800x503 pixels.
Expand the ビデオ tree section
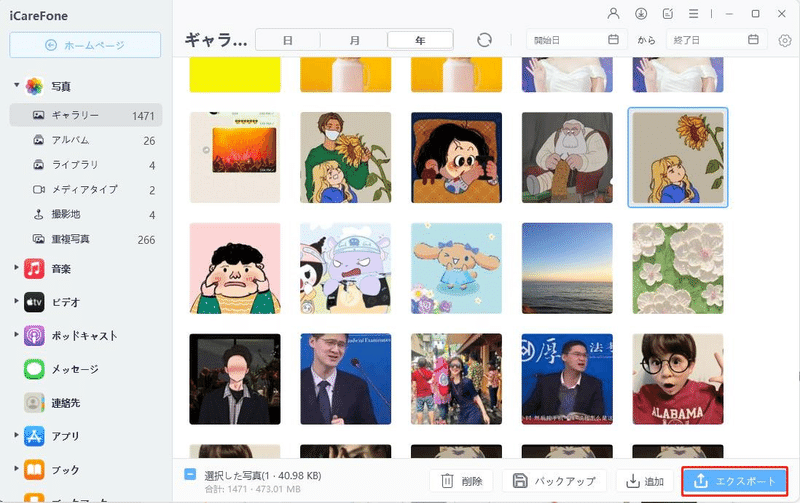click(16, 301)
